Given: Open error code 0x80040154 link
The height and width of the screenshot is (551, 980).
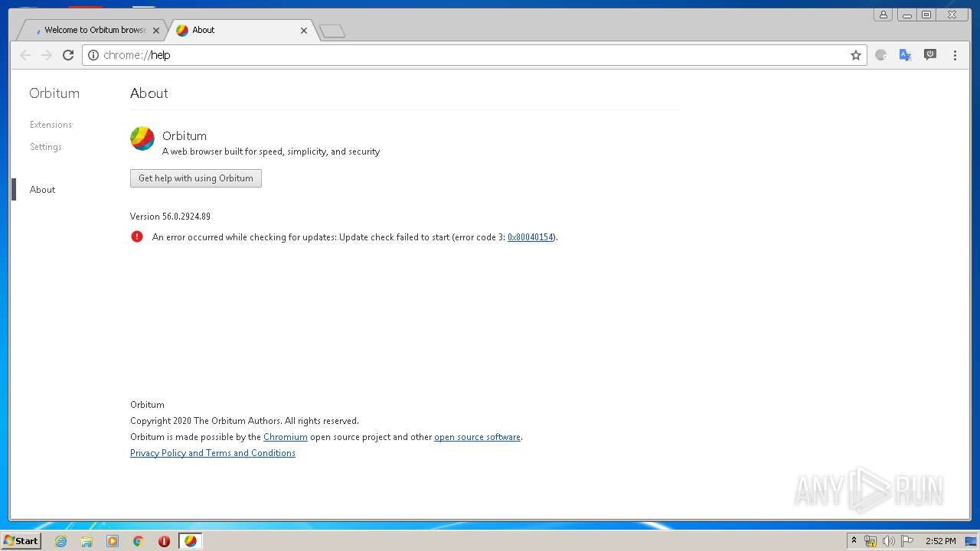Looking at the screenshot, I should pyautogui.click(x=530, y=237).
